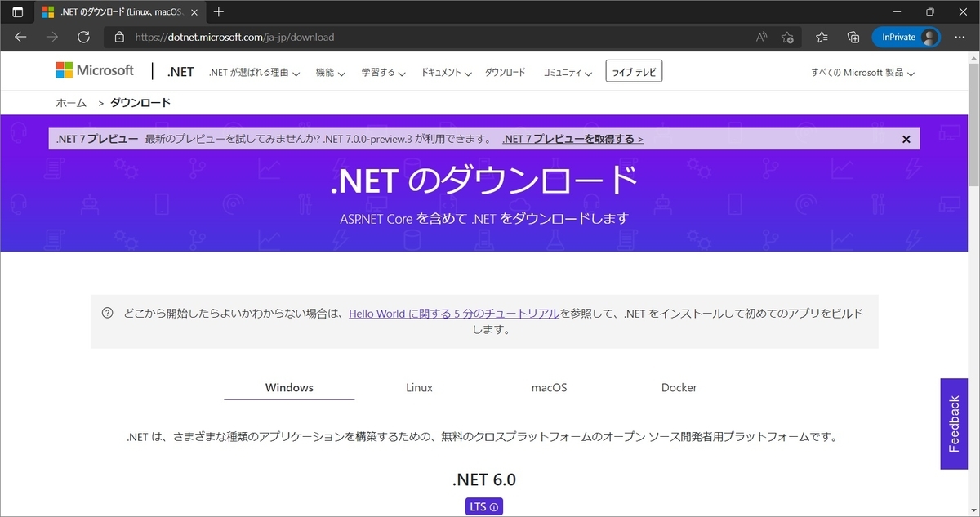Screen dimensions: 980x517
Task: Click the ".NET のダウンロード" banner heading
Action: (484, 180)
